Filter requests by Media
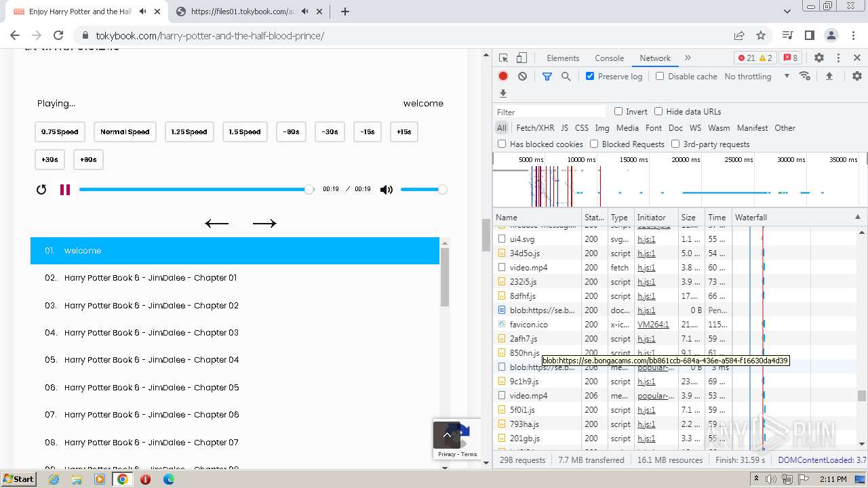Screen dimensions: 868x488 627,128
